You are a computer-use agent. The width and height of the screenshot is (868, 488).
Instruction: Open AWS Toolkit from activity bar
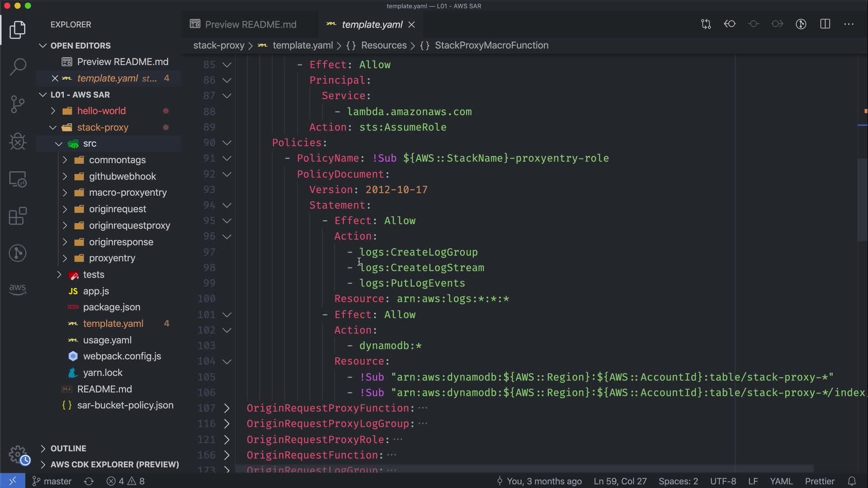click(x=18, y=289)
